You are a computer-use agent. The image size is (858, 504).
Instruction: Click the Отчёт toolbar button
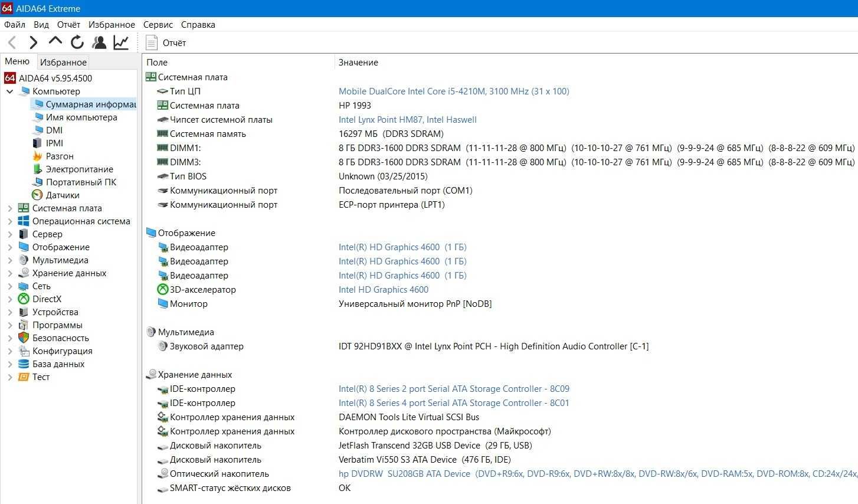pyautogui.click(x=166, y=42)
